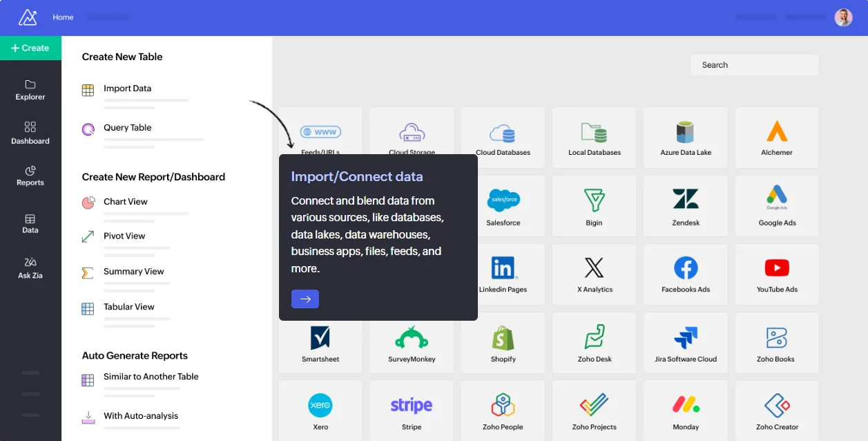
Task: Open the Shopify data source
Action: coord(503,342)
